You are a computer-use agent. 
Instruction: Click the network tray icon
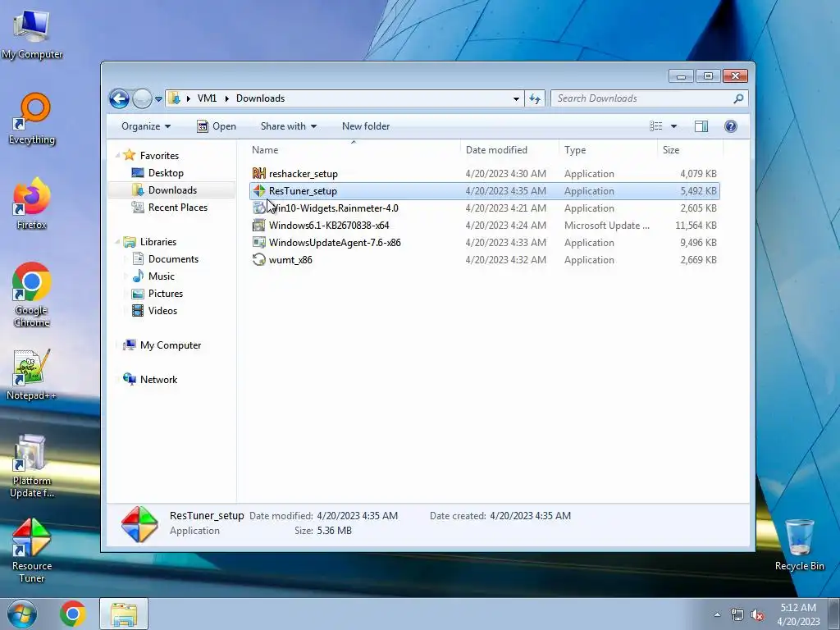[737, 615]
